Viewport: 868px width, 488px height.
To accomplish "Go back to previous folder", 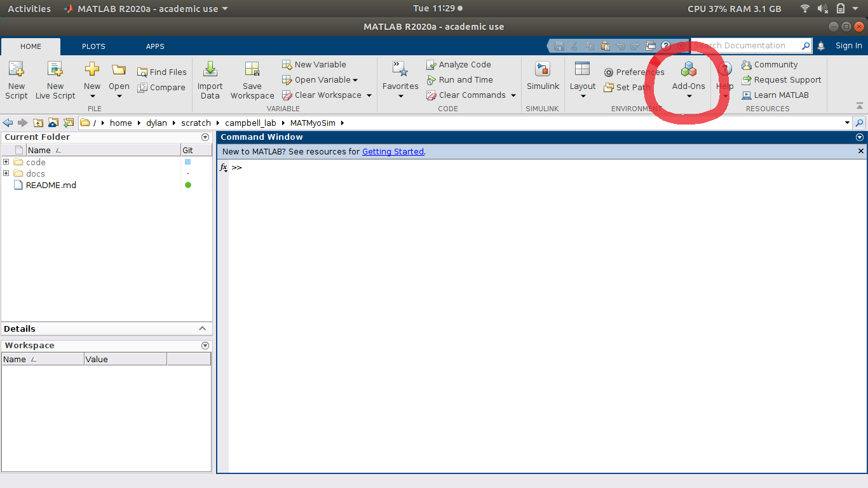I will [8, 123].
